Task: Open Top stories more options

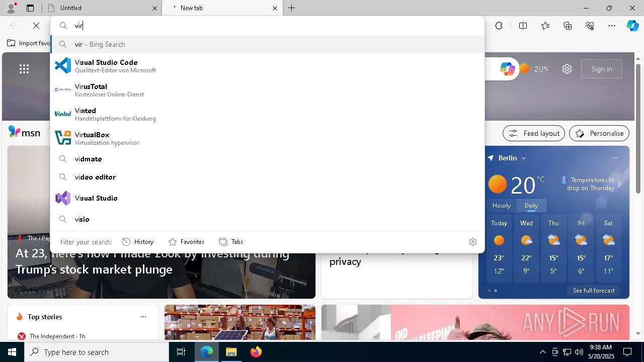Action: pyautogui.click(x=143, y=317)
